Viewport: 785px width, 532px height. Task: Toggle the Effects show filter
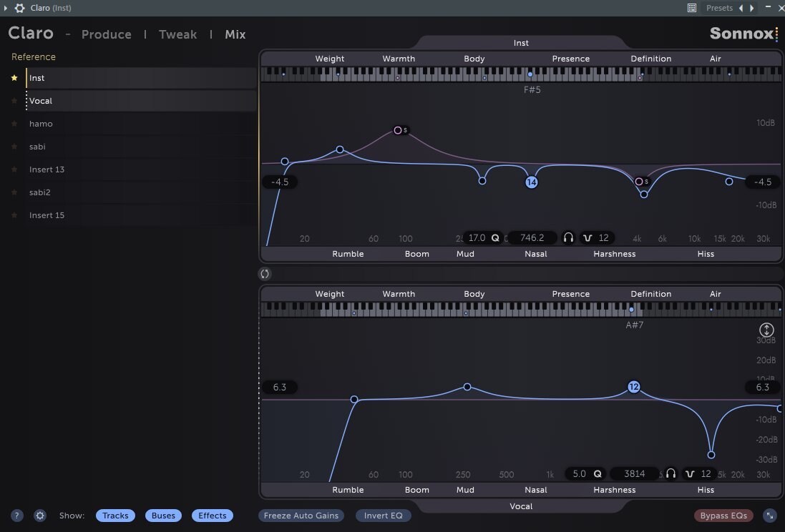tap(213, 516)
